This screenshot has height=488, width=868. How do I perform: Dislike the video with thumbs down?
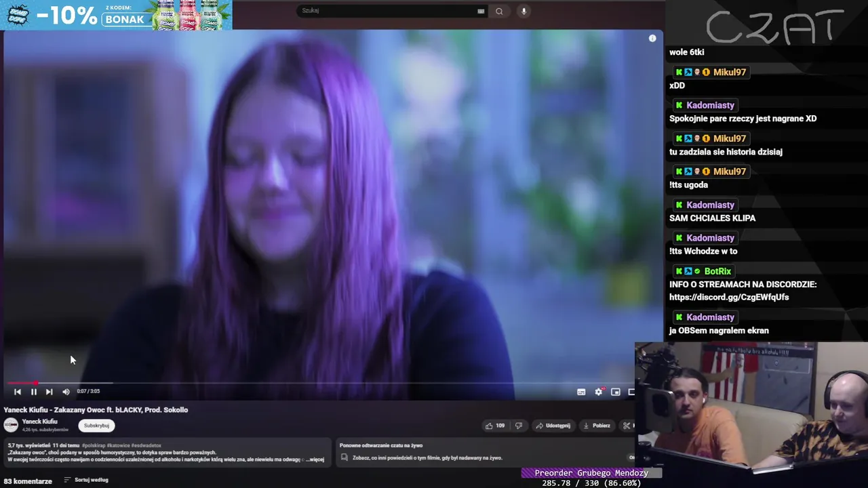pyautogui.click(x=519, y=426)
